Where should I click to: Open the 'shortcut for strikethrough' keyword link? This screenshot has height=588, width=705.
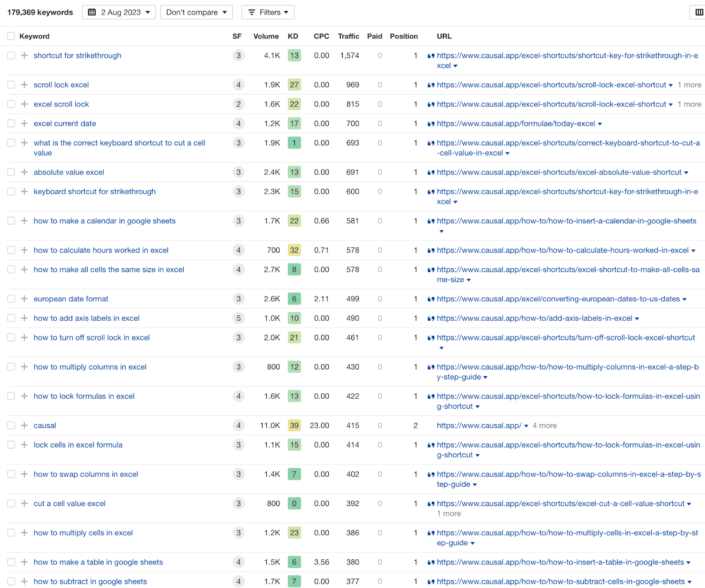pyautogui.click(x=78, y=55)
